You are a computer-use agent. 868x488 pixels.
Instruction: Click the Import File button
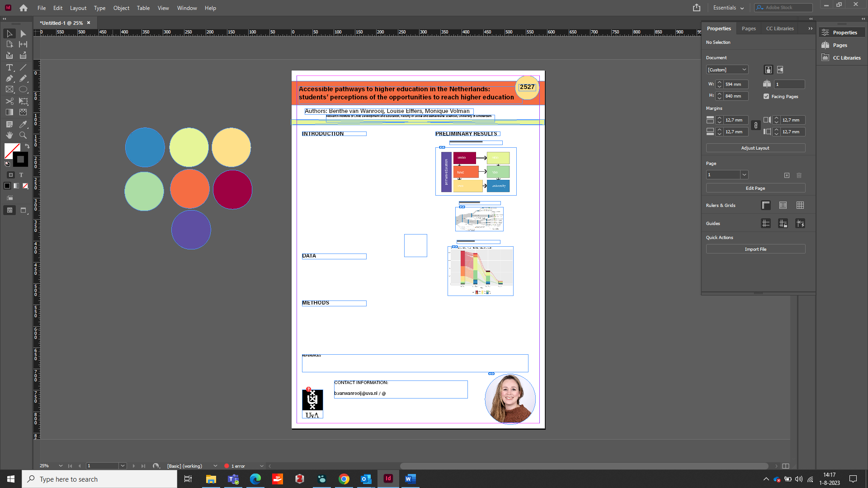[755, 249]
